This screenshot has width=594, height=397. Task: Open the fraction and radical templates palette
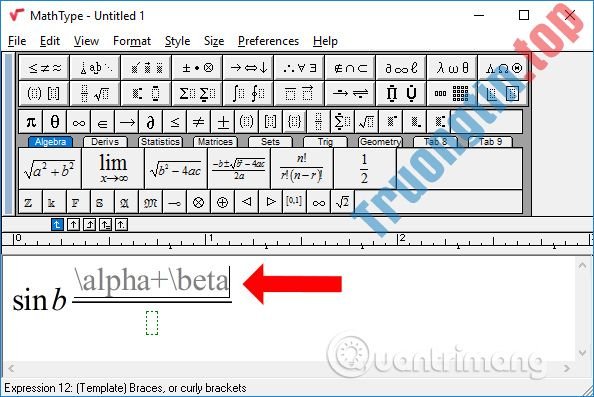click(95, 93)
